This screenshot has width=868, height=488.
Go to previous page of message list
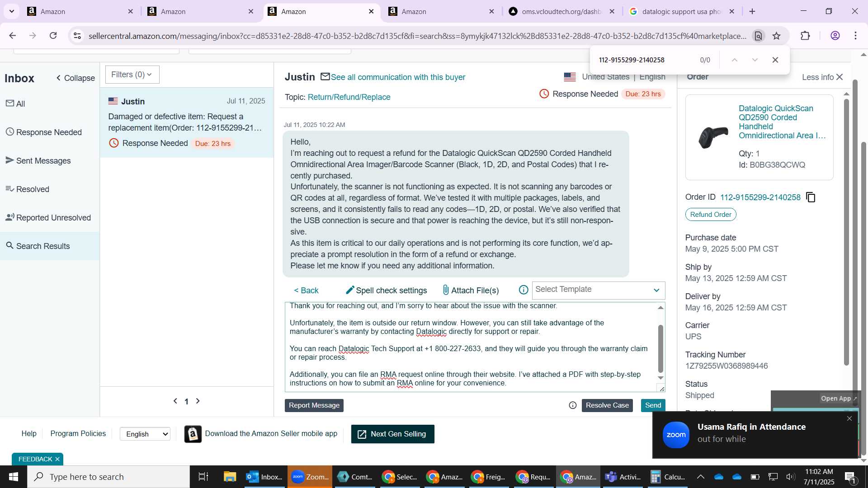pyautogui.click(x=175, y=401)
